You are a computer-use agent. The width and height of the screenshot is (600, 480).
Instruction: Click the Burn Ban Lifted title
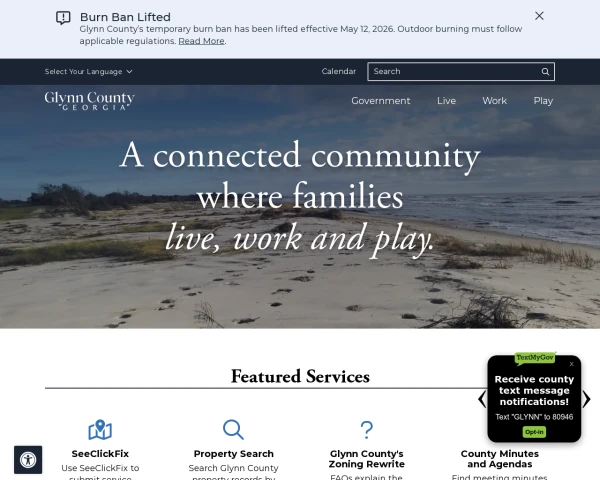[x=125, y=17]
